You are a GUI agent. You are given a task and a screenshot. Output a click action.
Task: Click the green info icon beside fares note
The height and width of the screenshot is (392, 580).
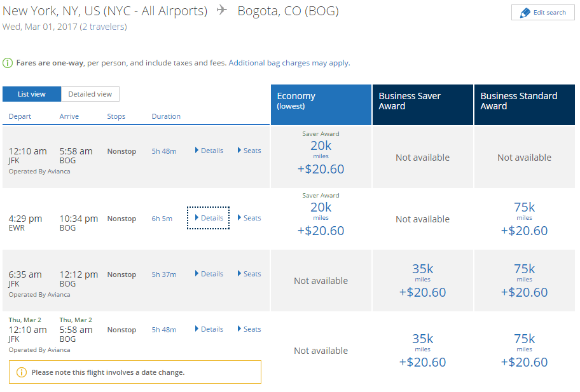8,63
